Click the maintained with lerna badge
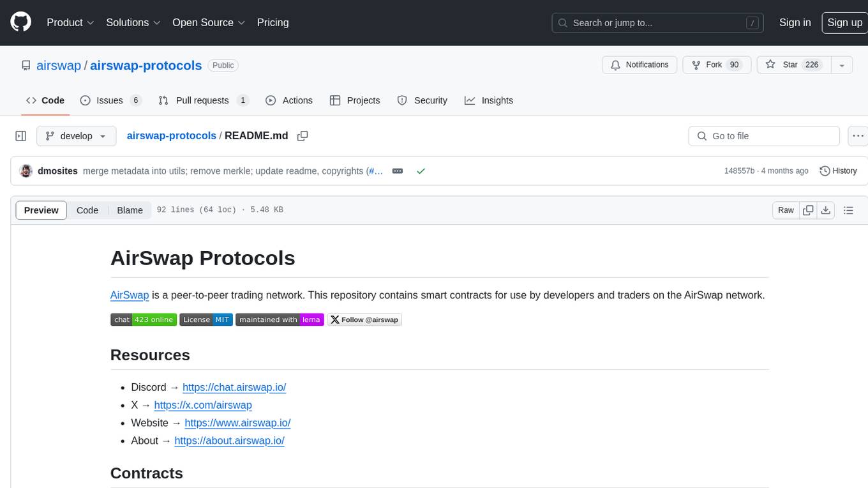This screenshot has width=868, height=488. pyautogui.click(x=280, y=319)
